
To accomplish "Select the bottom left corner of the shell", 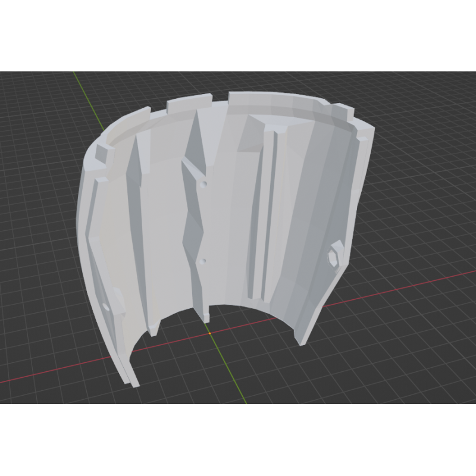I will [x=131, y=381].
